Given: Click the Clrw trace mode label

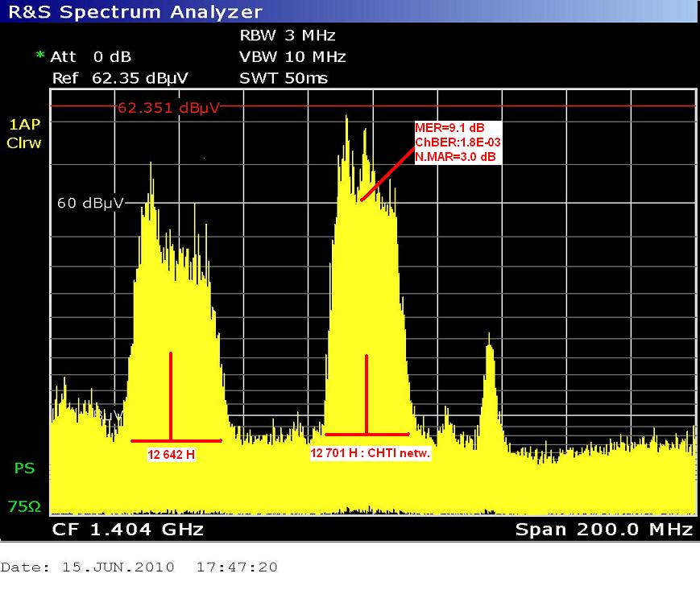Looking at the screenshot, I should coord(23,143).
